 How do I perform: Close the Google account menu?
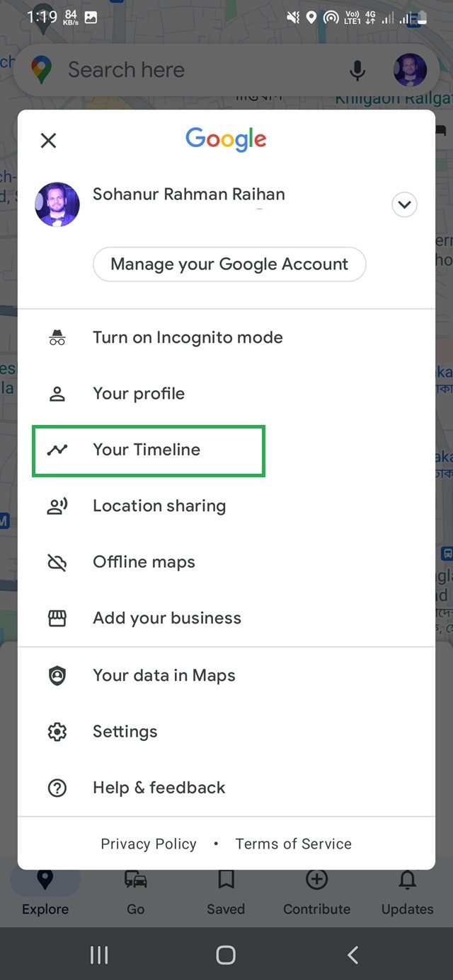point(48,140)
